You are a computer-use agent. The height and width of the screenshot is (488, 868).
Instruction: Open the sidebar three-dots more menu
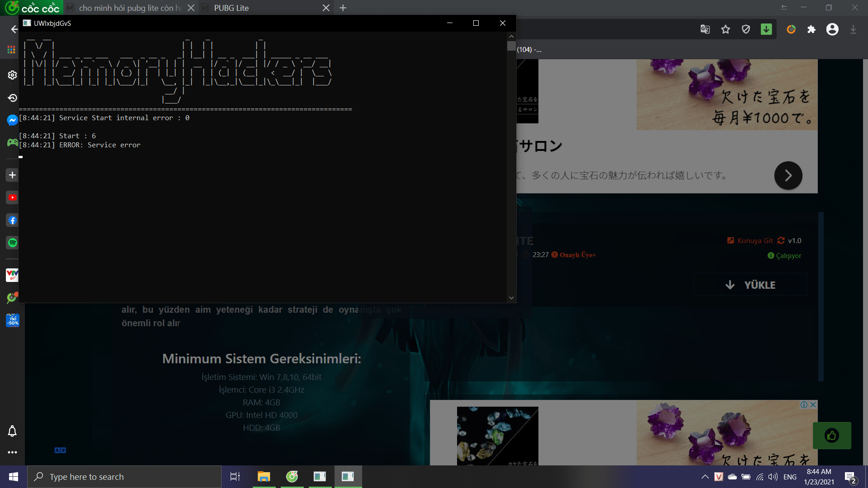pyautogui.click(x=12, y=452)
